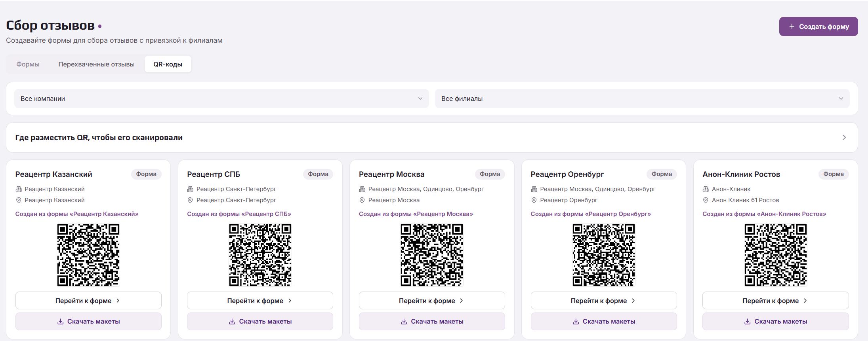Click the Форма badge on Реацентр Оренбург card
The height and width of the screenshot is (341, 868).
662,174
